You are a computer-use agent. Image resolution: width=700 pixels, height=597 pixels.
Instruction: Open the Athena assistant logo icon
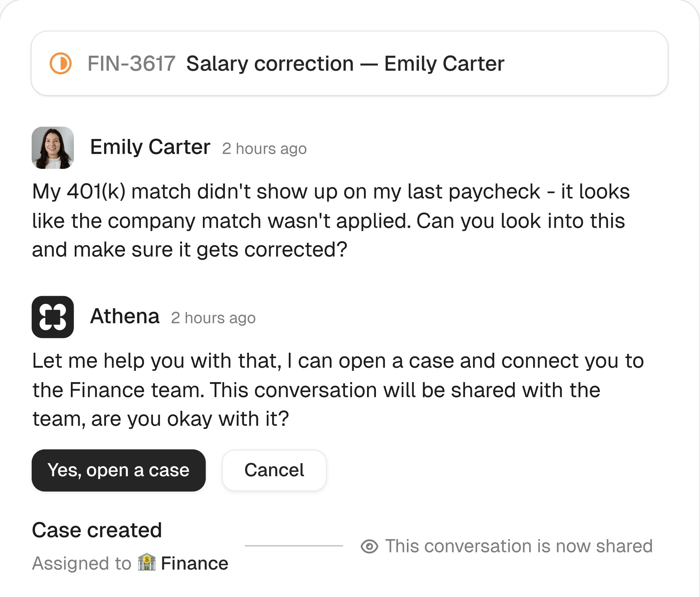click(x=53, y=317)
